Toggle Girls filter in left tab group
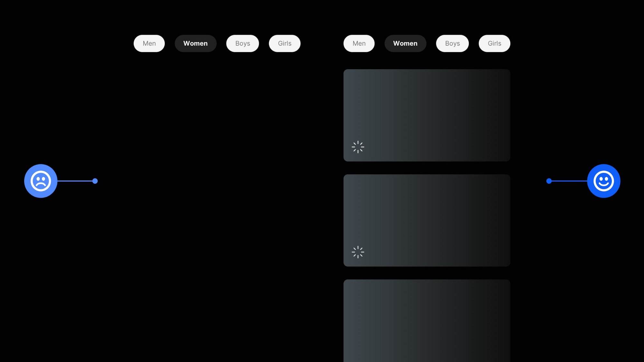This screenshot has height=362, width=644. (x=284, y=43)
